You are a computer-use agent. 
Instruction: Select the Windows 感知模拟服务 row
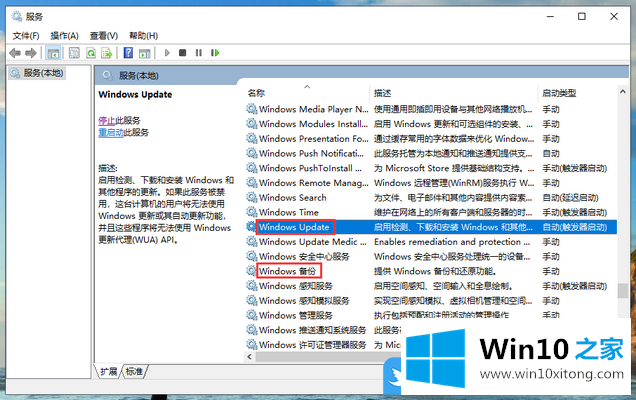(432, 301)
